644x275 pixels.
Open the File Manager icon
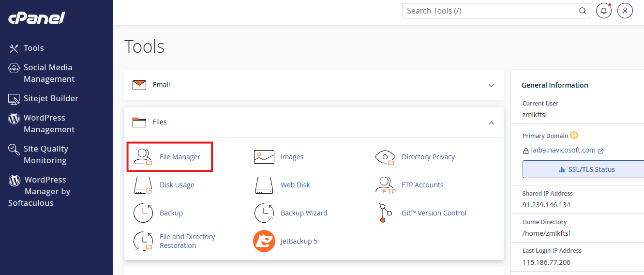(x=143, y=157)
